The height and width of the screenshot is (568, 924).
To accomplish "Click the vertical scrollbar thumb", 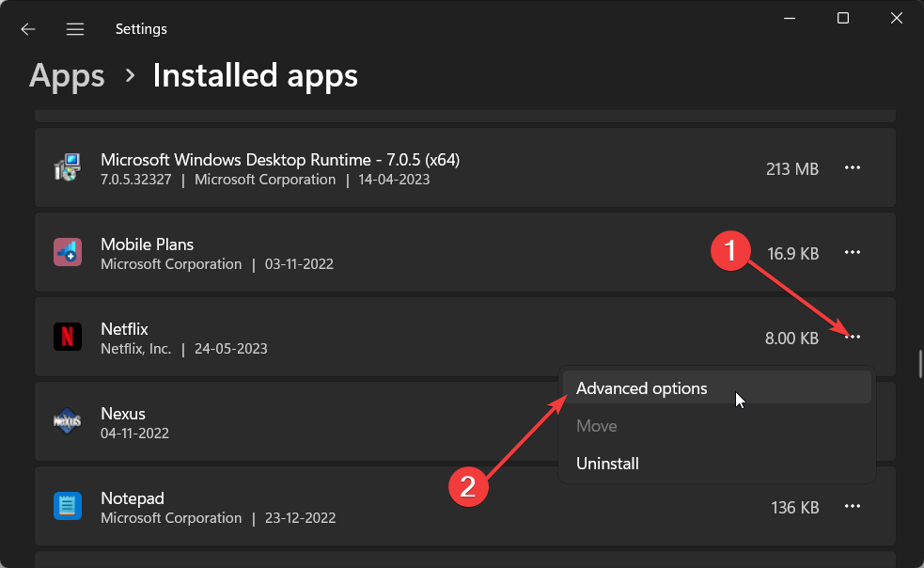I will coord(920,364).
